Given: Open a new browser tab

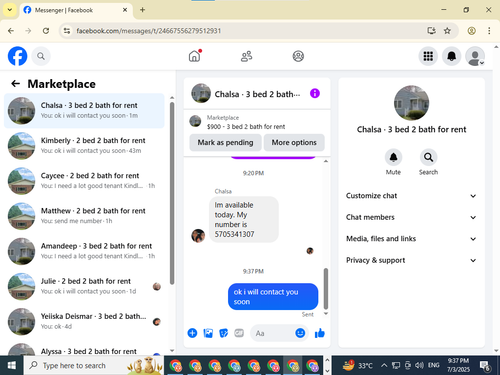Looking at the screenshot, I should [x=142, y=10].
